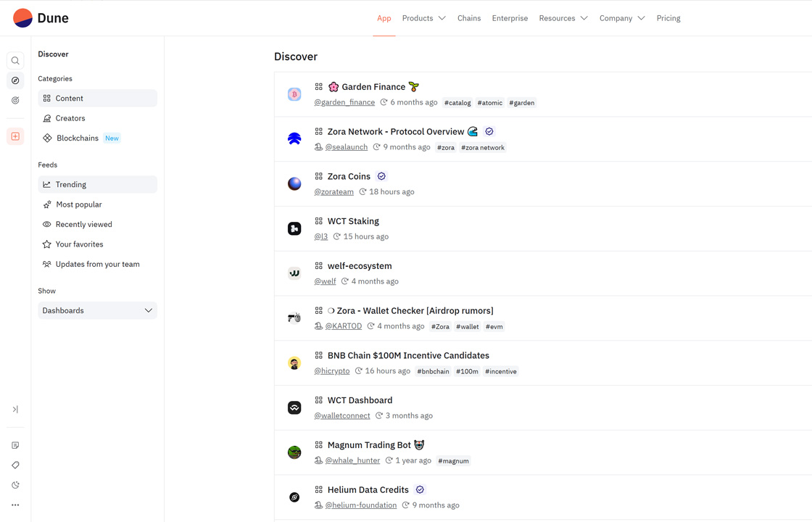Click the BNB Chain dashboard author avatar
812x522 pixels.
pos(294,363)
